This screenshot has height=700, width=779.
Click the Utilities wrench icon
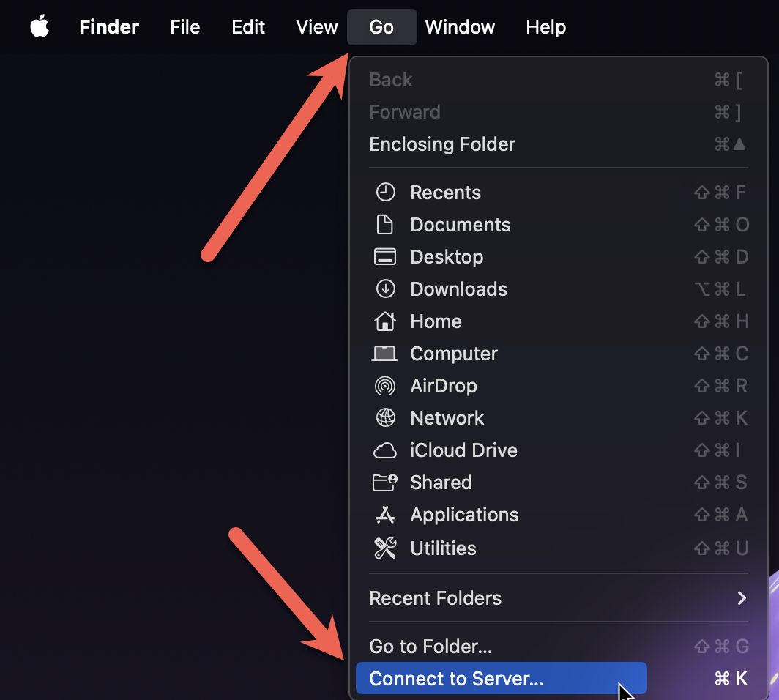pos(387,547)
